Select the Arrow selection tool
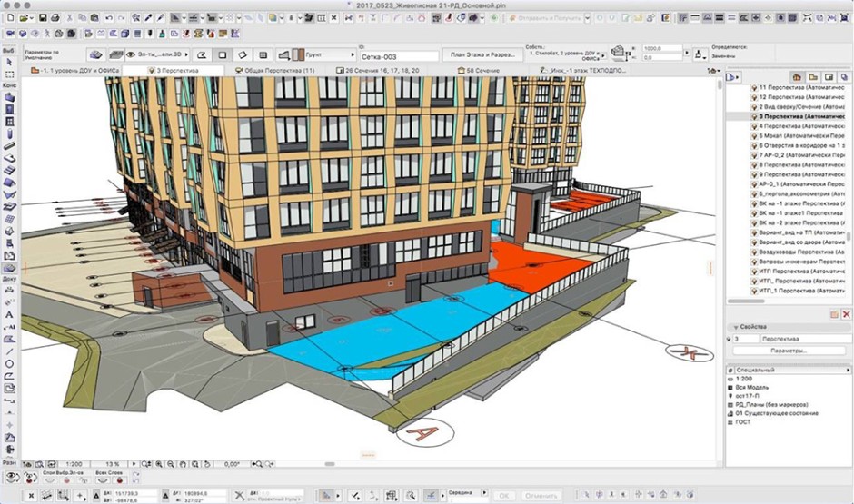854x504 pixels. pos(9,61)
